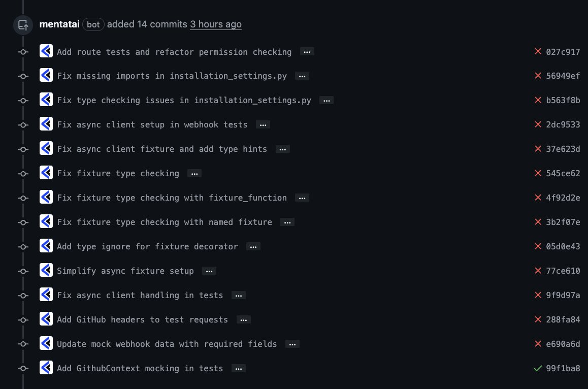Expand ellipsis for 'Fix async client handling in tests'
The image size is (588, 389).
[x=239, y=296]
